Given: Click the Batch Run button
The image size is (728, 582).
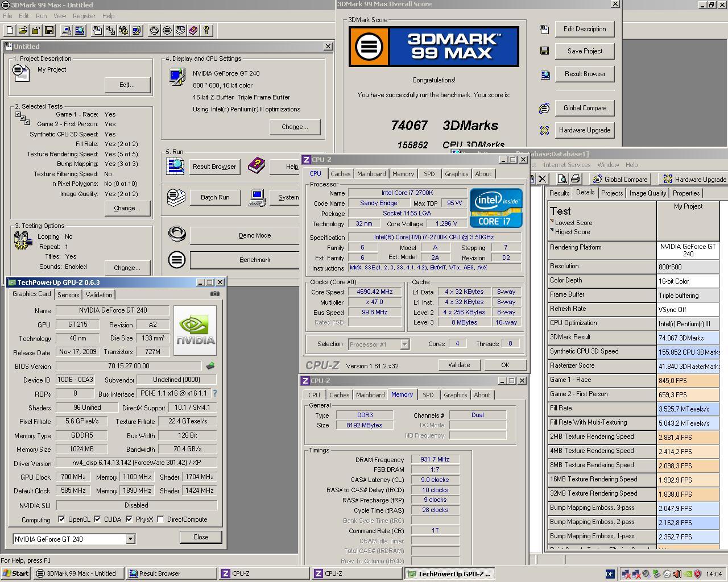Looking at the screenshot, I should pyautogui.click(x=215, y=197).
